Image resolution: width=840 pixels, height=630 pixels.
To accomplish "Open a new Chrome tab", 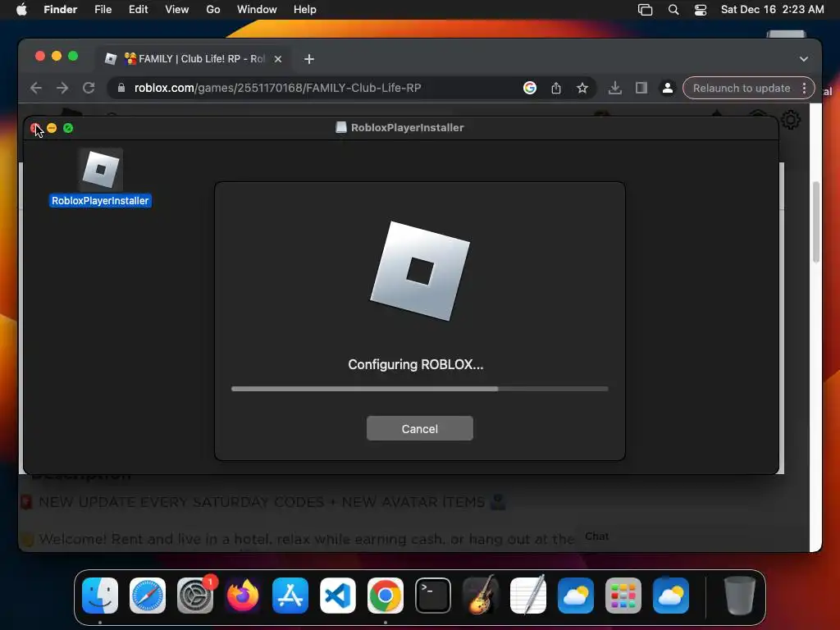I will (x=309, y=59).
